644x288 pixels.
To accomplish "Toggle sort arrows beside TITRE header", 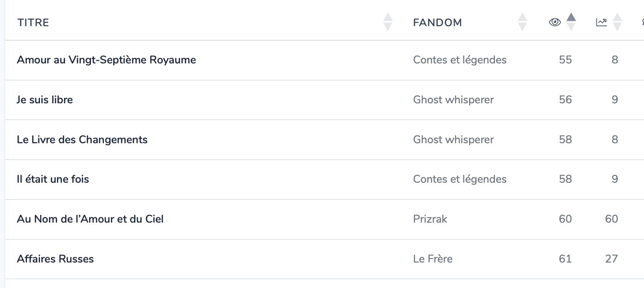I will coord(388,22).
